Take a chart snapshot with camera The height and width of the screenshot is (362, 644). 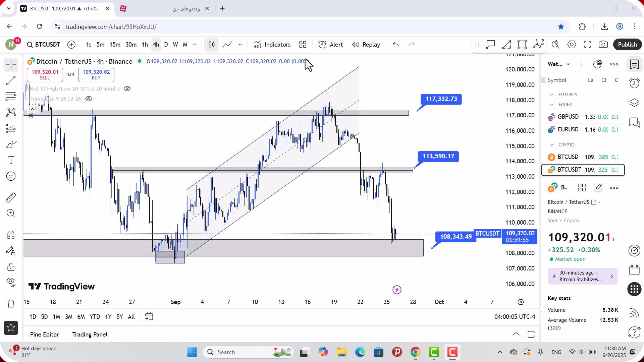point(603,45)
